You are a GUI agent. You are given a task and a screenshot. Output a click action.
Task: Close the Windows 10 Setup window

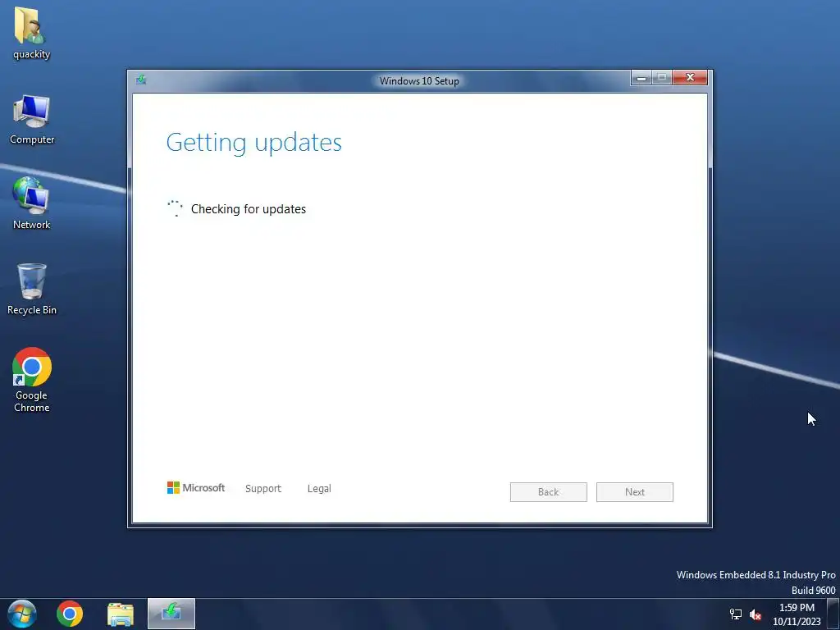pos(690,78)
